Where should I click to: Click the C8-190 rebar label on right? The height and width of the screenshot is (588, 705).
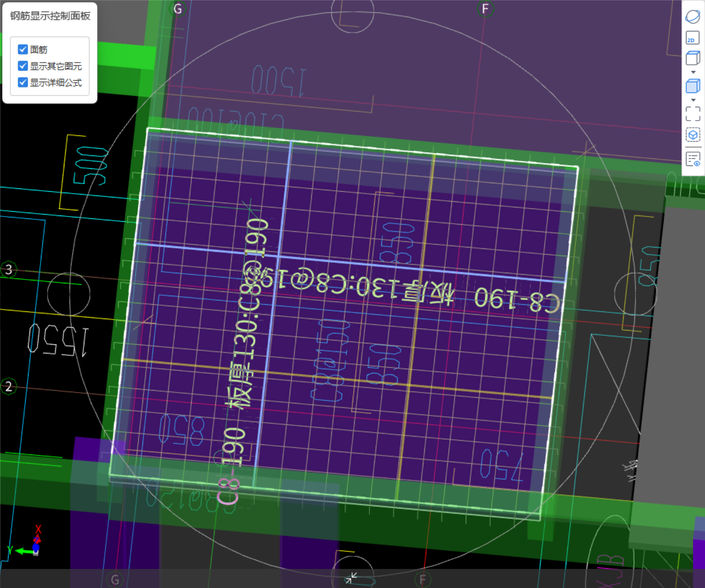pos(517,300)
